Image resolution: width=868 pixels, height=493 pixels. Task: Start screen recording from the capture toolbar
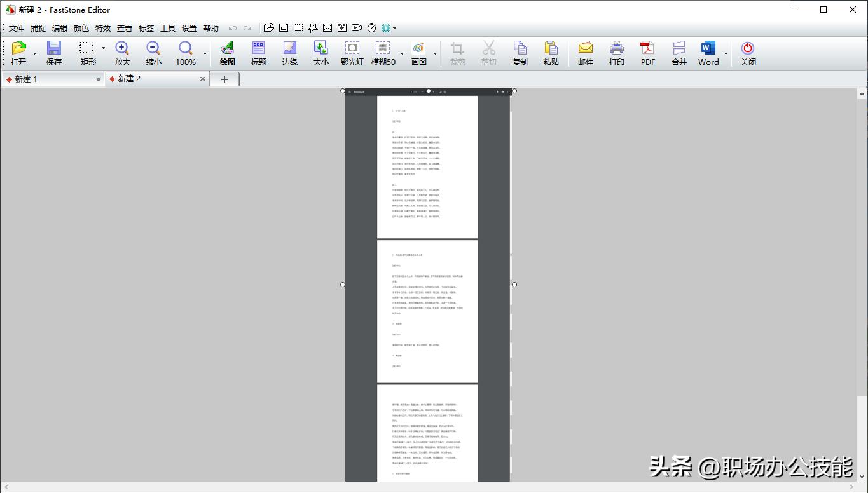coord(357,28)
